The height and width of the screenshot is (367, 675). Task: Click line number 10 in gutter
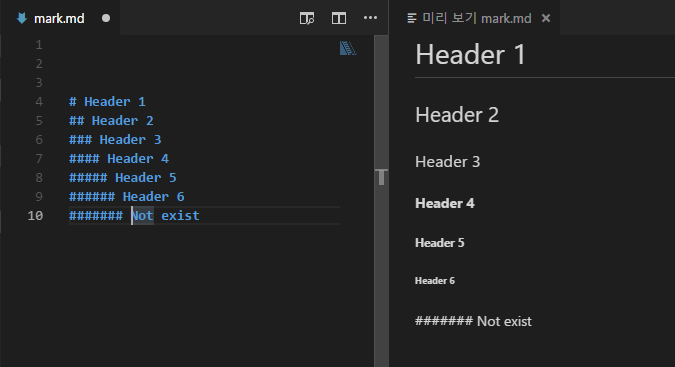point(35,215)
